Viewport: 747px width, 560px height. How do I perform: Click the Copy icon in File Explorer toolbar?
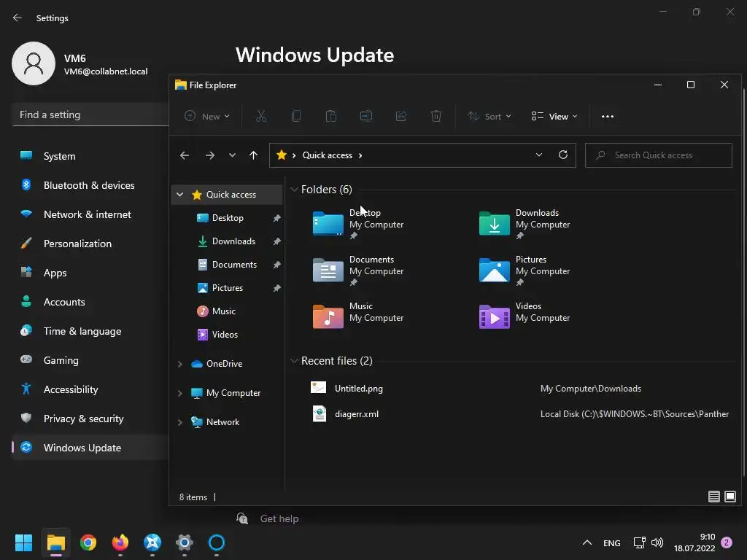click(x=296, y=116)
